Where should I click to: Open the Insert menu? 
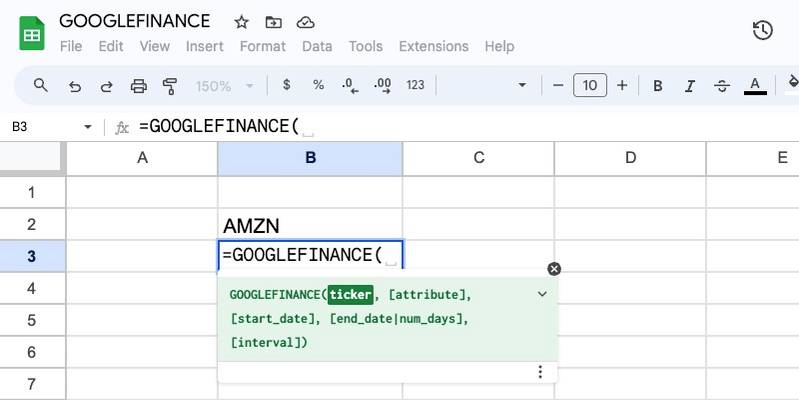pyautogui.click(x=204, y=46)
